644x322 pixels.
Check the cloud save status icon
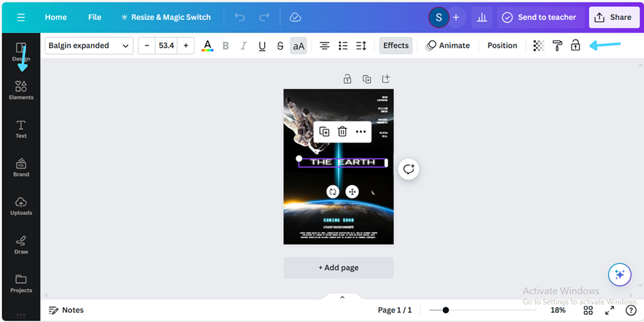pos(296,17)
